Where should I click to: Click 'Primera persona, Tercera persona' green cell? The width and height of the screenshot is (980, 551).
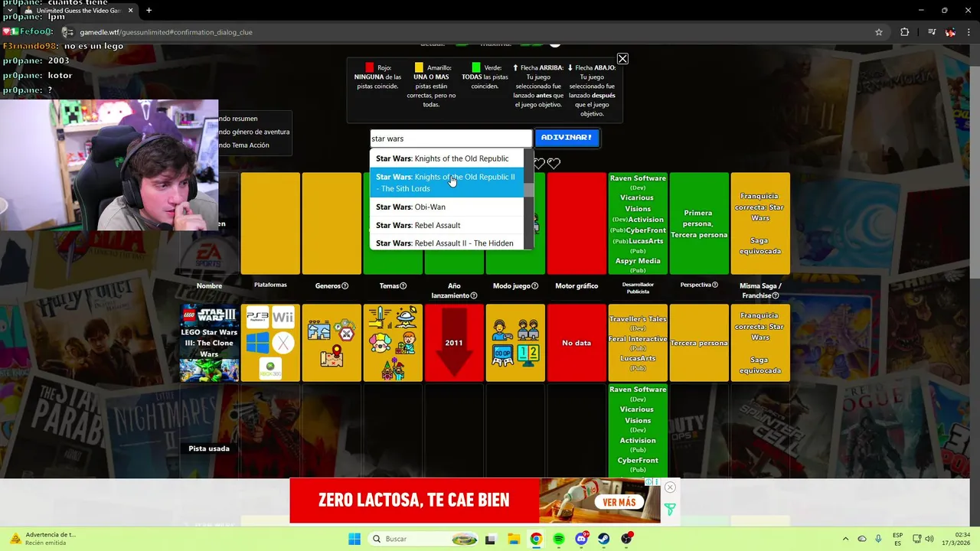(x=699, y=223)
